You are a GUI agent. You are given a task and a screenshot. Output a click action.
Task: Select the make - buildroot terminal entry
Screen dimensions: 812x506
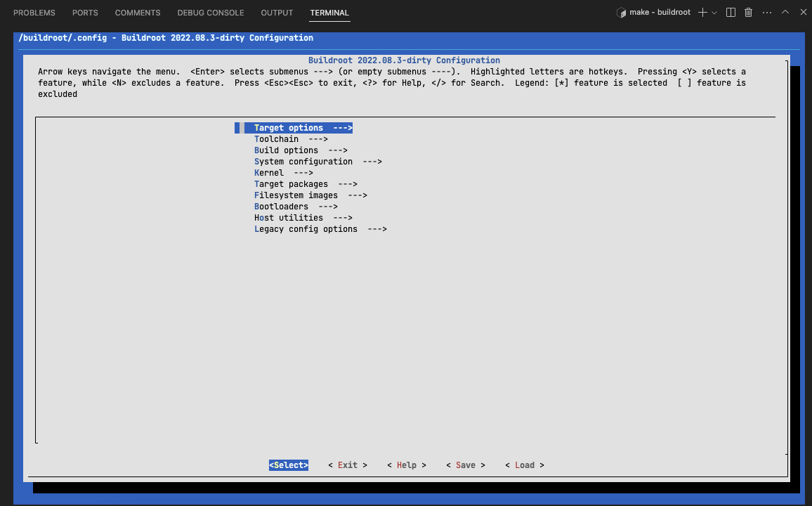pyautogui.click(x=653, y=13)
